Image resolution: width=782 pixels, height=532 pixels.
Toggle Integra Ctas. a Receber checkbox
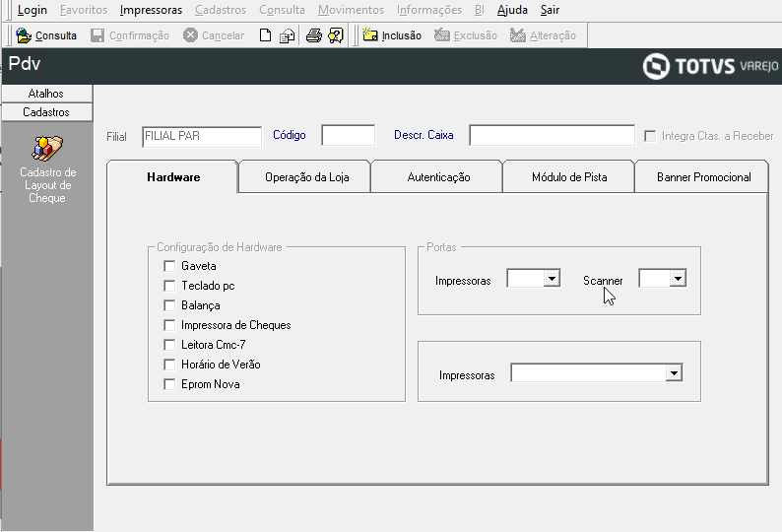[650, 136]
